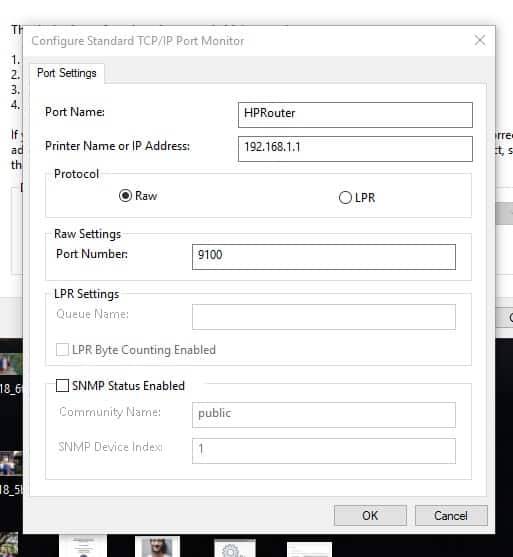Edit the Port Number field showing 9100
Screen dimensions: 513x557
click(x=324, y=257)
